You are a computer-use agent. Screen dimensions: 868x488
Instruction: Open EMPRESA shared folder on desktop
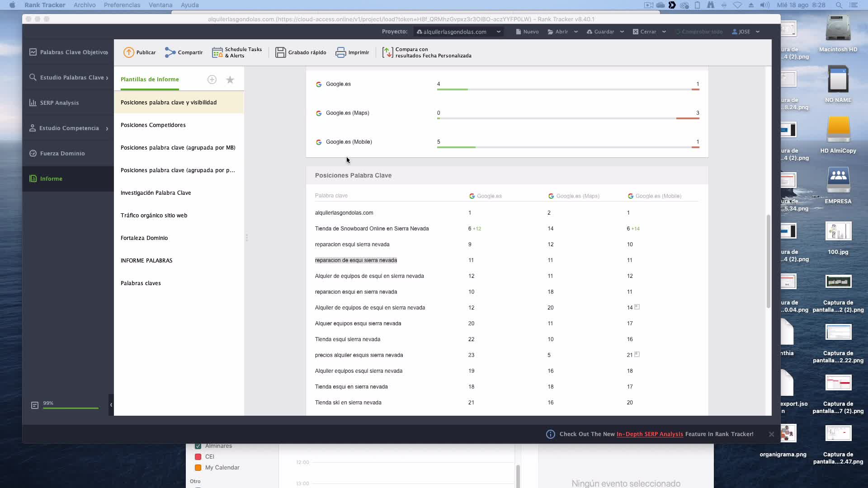coord(838,185)
